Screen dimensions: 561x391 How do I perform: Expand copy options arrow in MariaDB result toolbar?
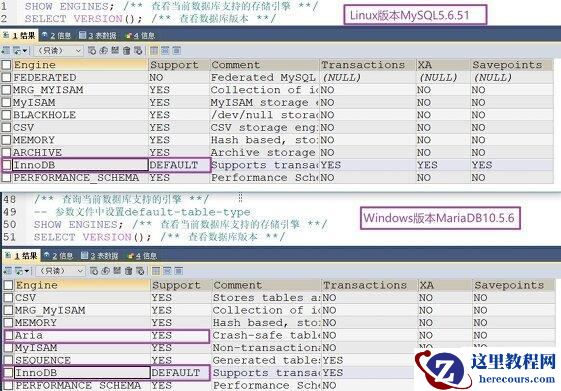[27, 271]
